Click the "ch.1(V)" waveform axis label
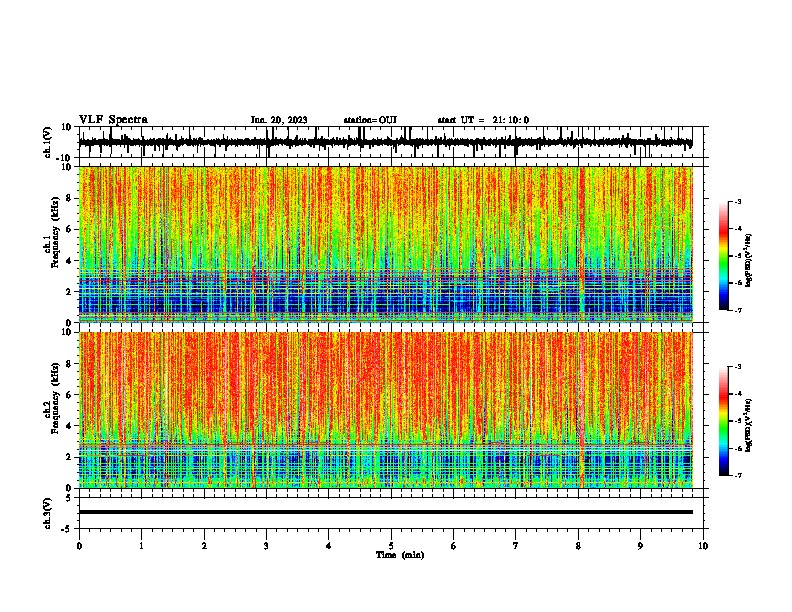792x612 pixels. (48, 142)
